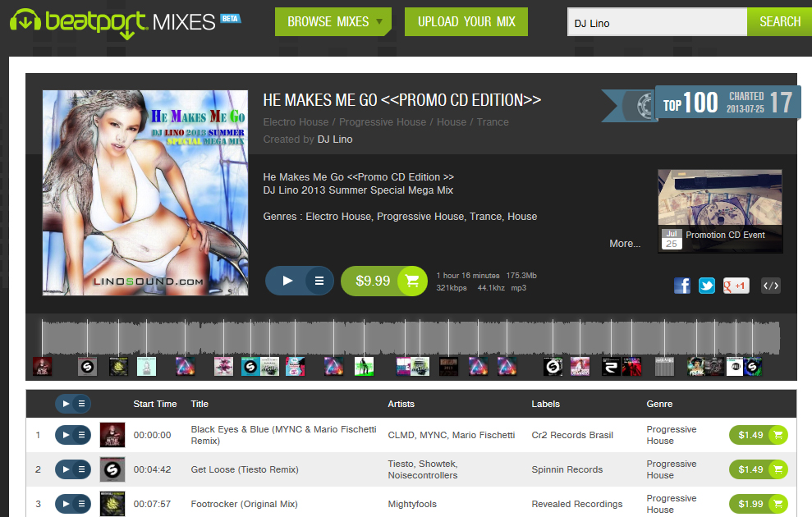The width and height of the screenshot is (812, 517).
Task: Click start time 00:00:00
Action: (x=152, y=435)
